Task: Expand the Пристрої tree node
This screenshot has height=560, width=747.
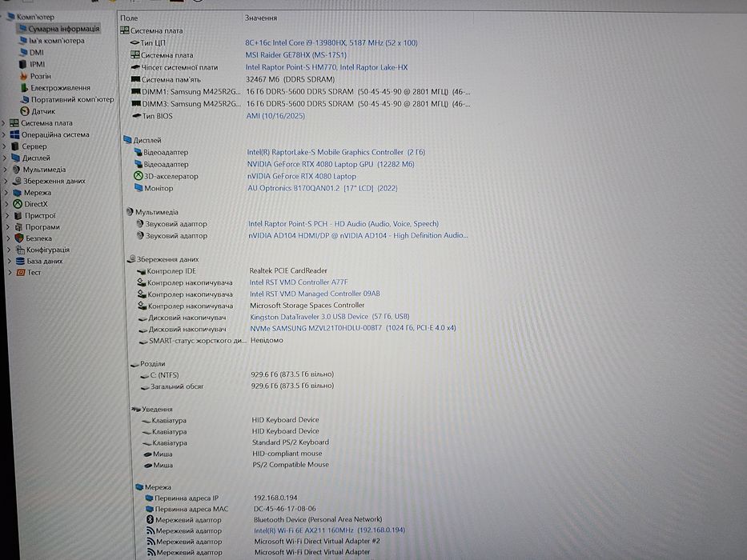Action: point(8,215)
